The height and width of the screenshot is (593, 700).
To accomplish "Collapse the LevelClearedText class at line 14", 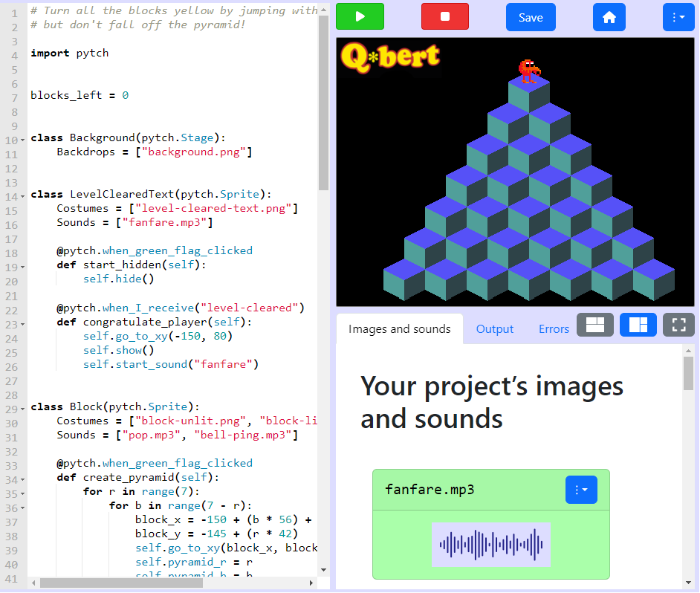I will (x=22, y=197).
